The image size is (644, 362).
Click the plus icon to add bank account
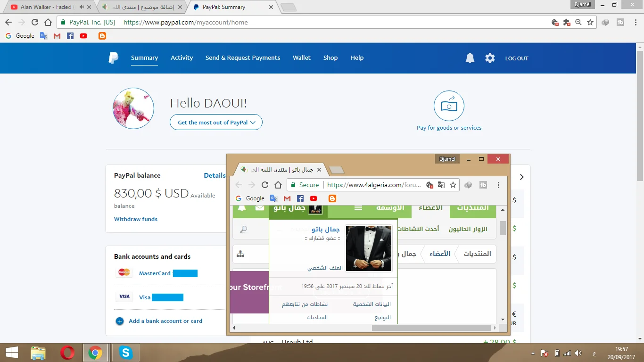pyautogui.click(x=120, y=321)
